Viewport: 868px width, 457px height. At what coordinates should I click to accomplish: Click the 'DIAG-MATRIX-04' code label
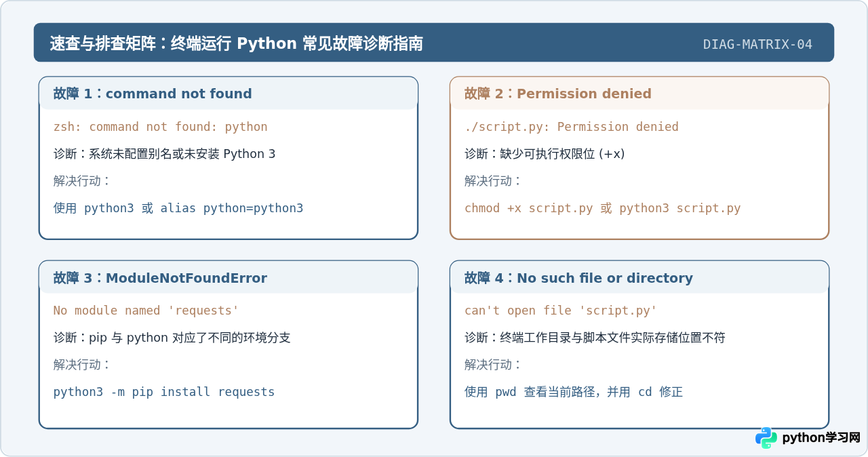tap(757, 45)
